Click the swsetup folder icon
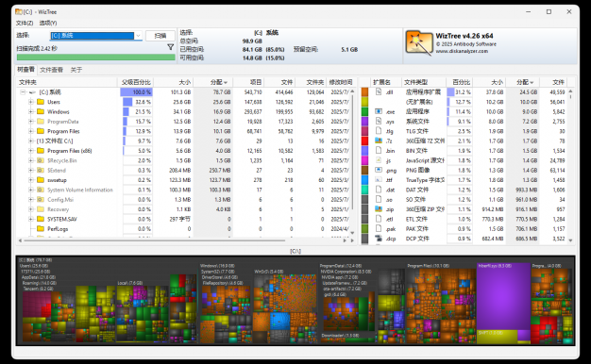 pyautogui.click(x=41, y=180)
